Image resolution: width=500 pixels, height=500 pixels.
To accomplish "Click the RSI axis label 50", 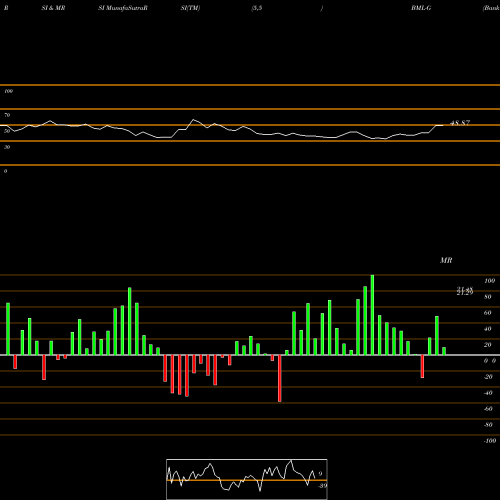I will [7, 131].
